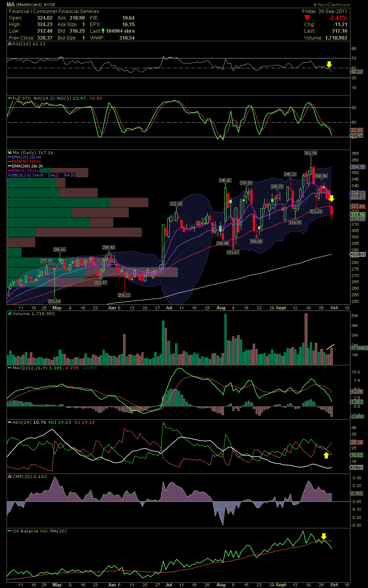Click the last trade size 104964 shrs

coord(120,31)
